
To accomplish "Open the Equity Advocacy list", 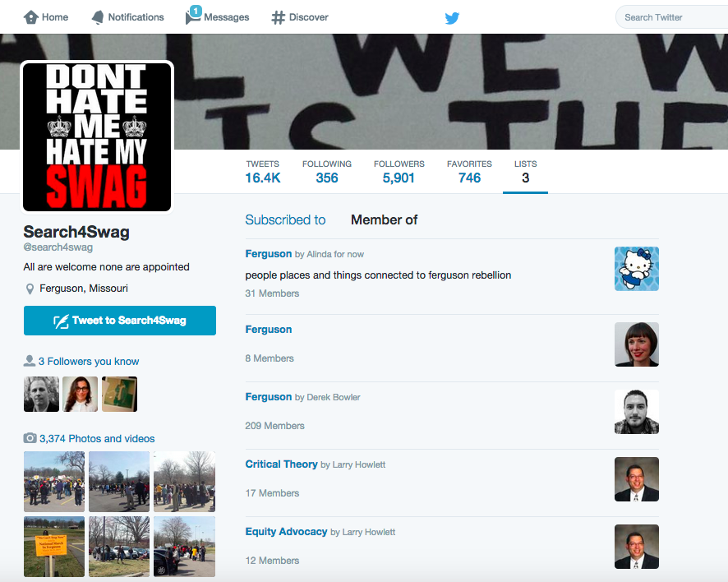I will (x=286, y=531).
